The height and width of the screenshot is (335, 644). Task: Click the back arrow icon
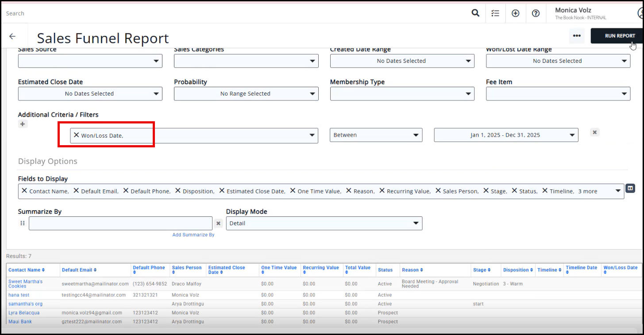pyautogui.click(x=12, y=37)
